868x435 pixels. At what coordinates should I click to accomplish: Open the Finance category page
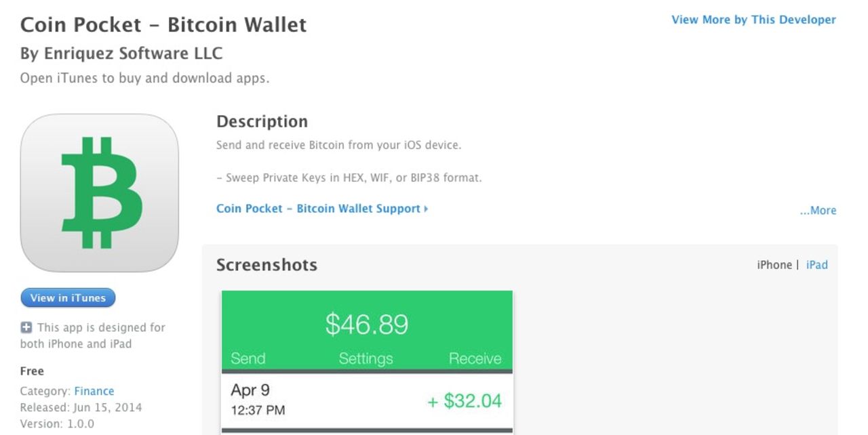point(94,391)
